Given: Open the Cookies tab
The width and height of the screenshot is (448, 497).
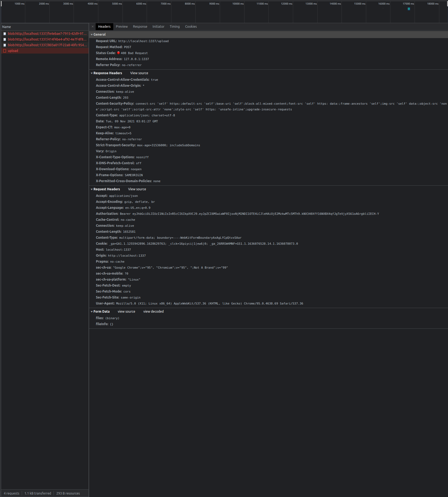Looking at the screenshot, I should tap(191, 27).
